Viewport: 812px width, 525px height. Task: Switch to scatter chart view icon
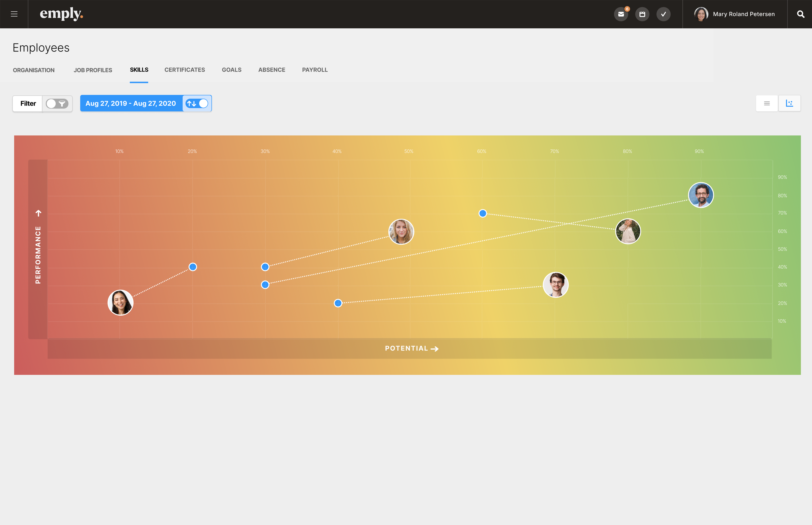789,103
